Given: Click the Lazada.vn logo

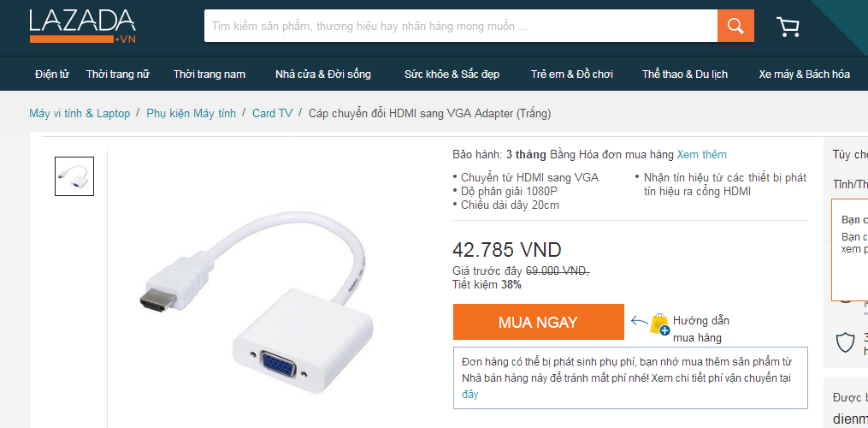Looking at the screenshot, I should click(x=82, y=26).
